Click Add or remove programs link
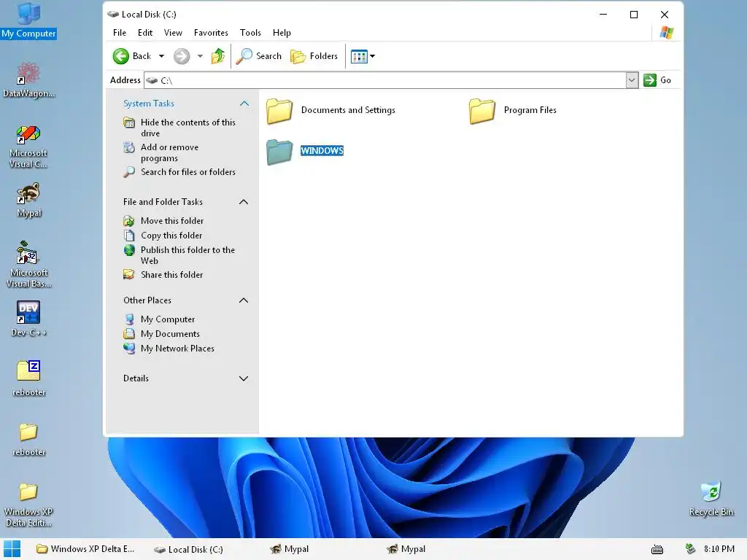 click(169, 152)
